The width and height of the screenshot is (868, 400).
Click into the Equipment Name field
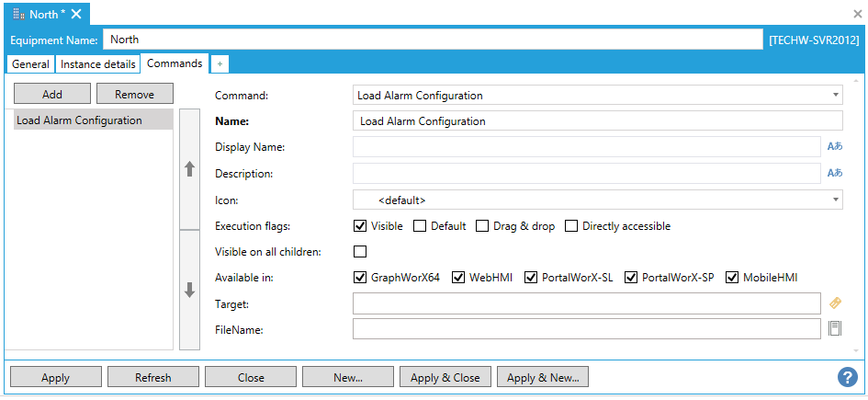pyautogui.click(x=432, y=40)
